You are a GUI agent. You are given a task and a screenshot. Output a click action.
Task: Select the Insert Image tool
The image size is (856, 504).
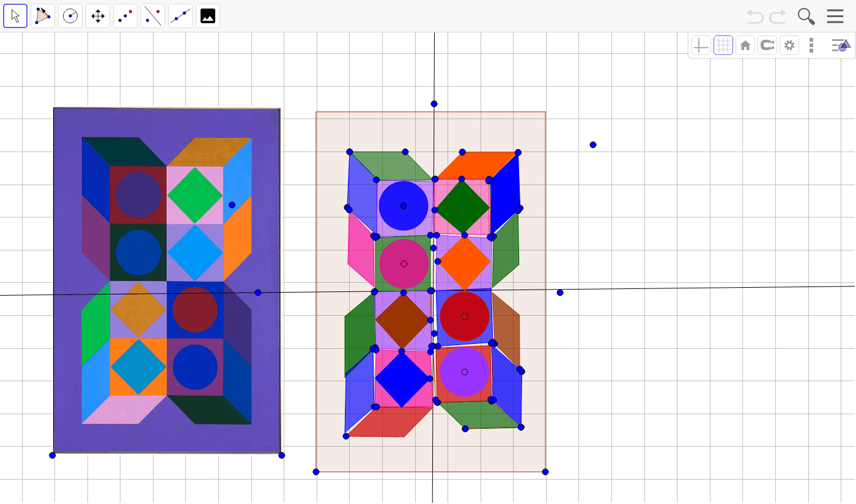coord(208,16)
